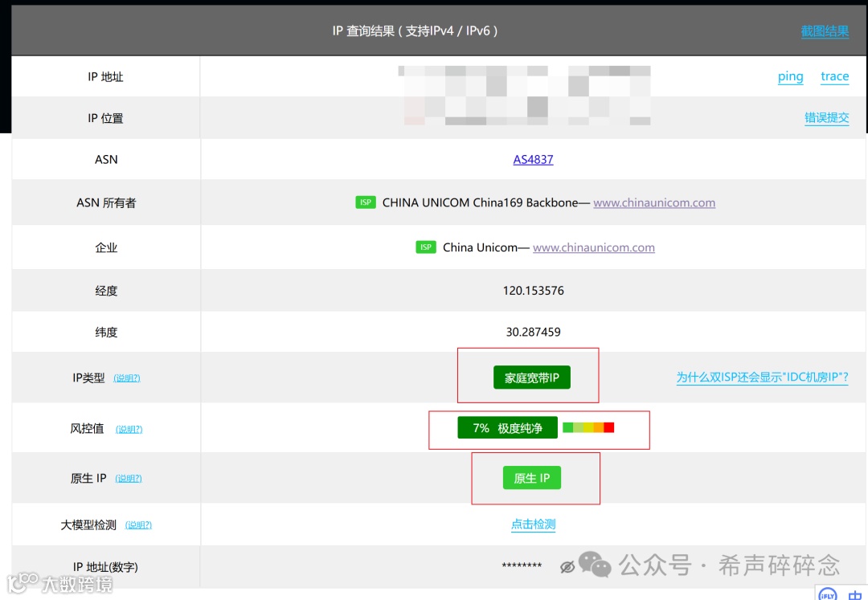The width and height of the screenshot is (868, 600).
Task: Run trace on the IP
Action: [834, 76]
